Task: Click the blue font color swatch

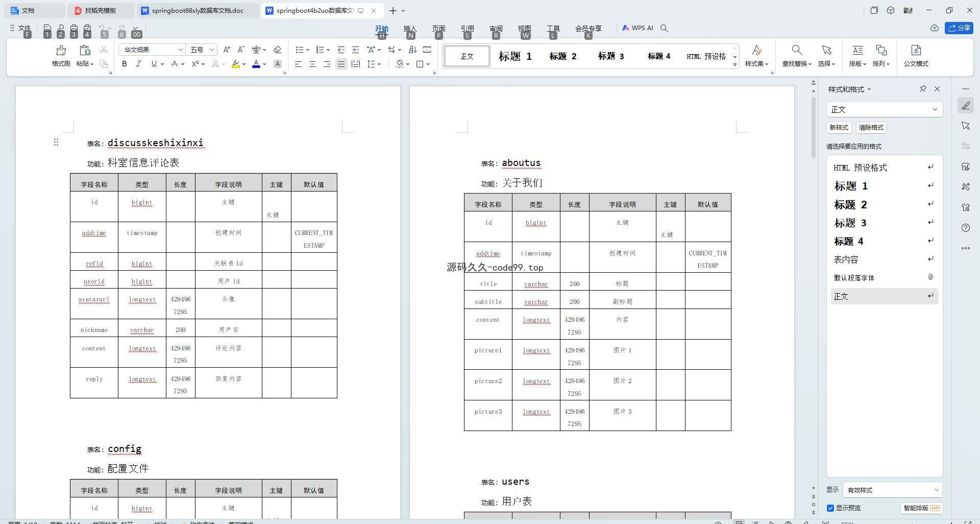Action: (256, 64)
